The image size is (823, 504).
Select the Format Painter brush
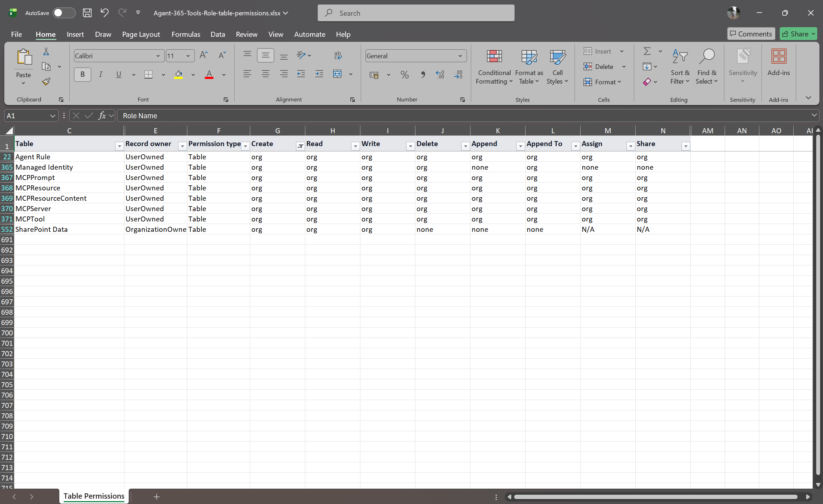pos(46,81)
